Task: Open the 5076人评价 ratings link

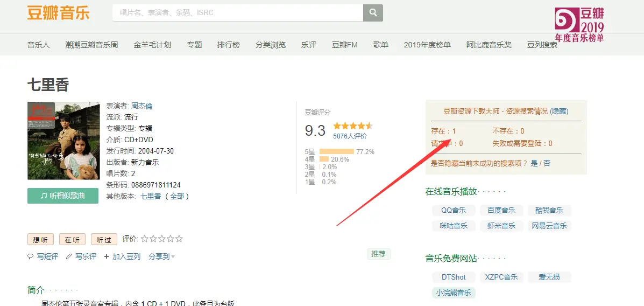Action: pos(350,136)
